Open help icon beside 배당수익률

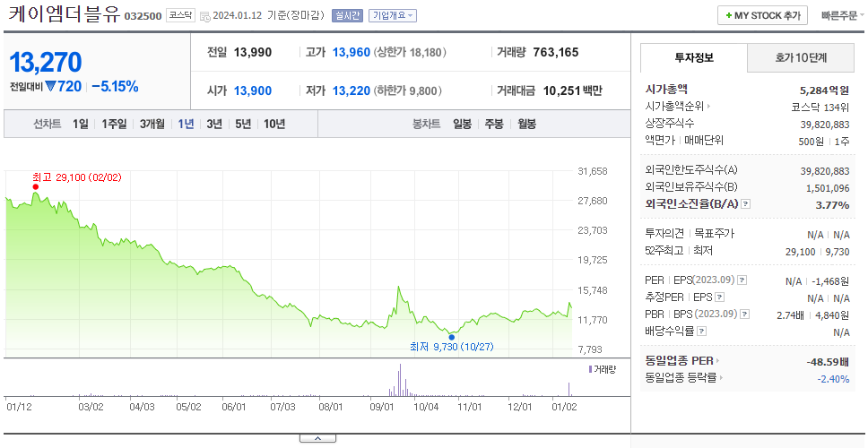point(701,332)
